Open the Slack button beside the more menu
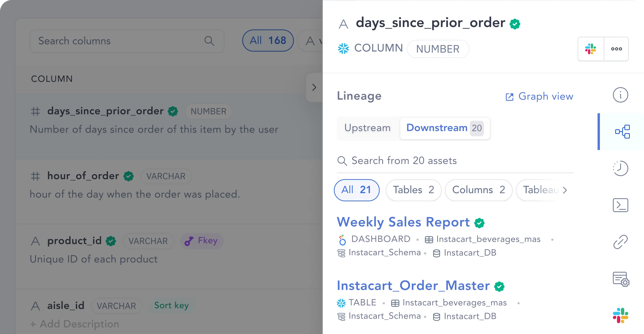644x334 pixels. 591,49
